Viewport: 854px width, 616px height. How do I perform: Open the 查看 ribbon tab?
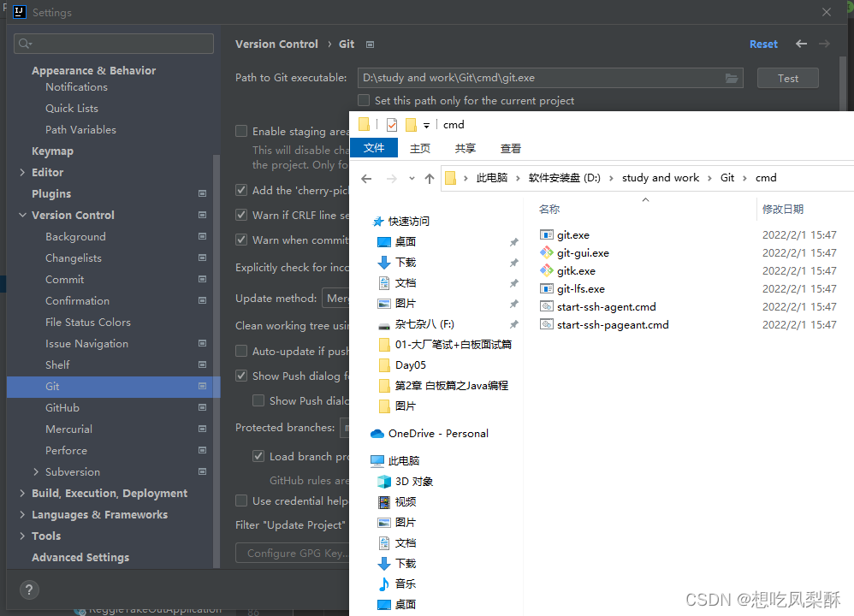tap(511, 148)
